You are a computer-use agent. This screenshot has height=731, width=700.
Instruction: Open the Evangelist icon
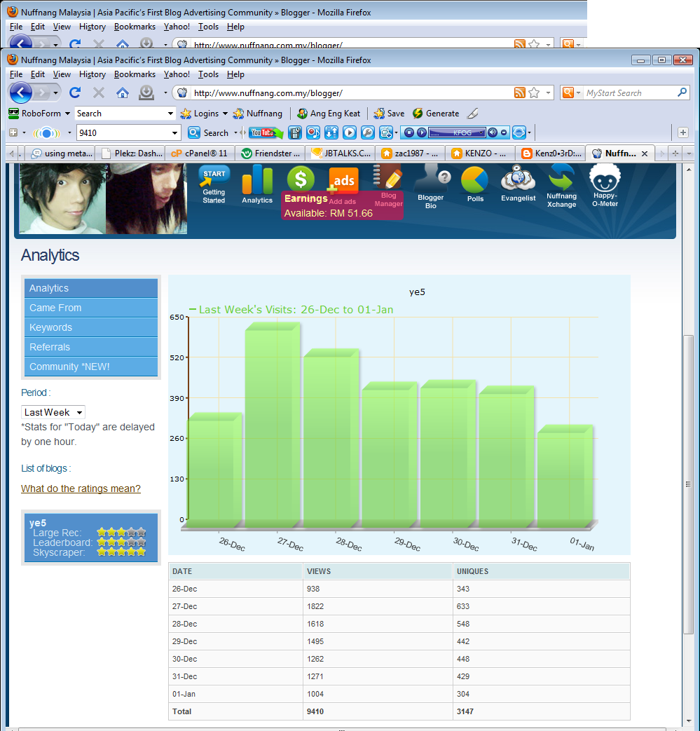point(519,184)
